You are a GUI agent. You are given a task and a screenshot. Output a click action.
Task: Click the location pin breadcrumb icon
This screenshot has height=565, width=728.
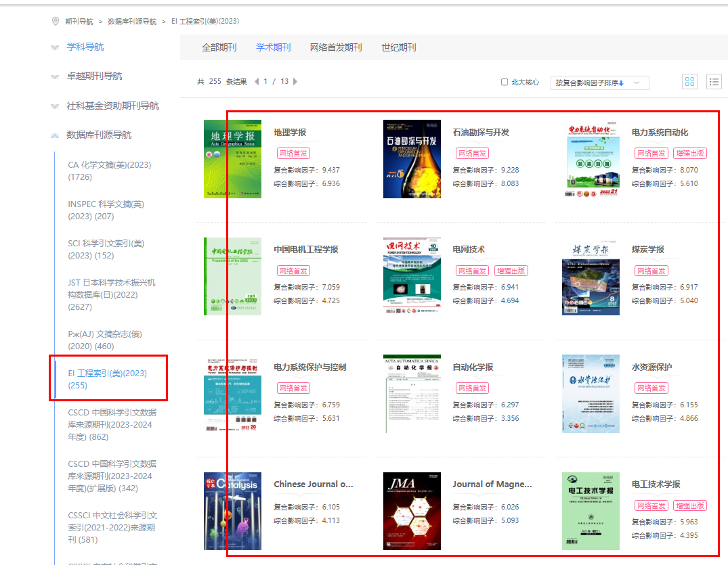point(56,22)
